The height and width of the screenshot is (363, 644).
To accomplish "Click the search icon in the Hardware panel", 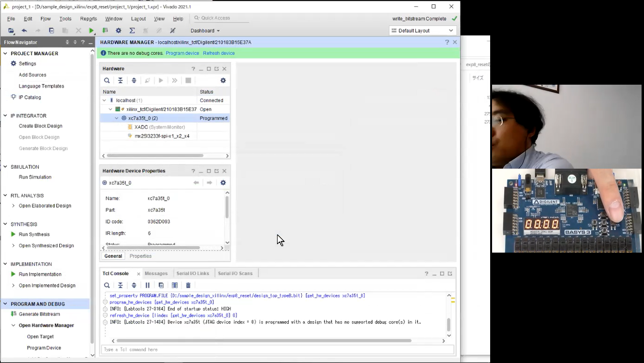I will pos(107,80).
